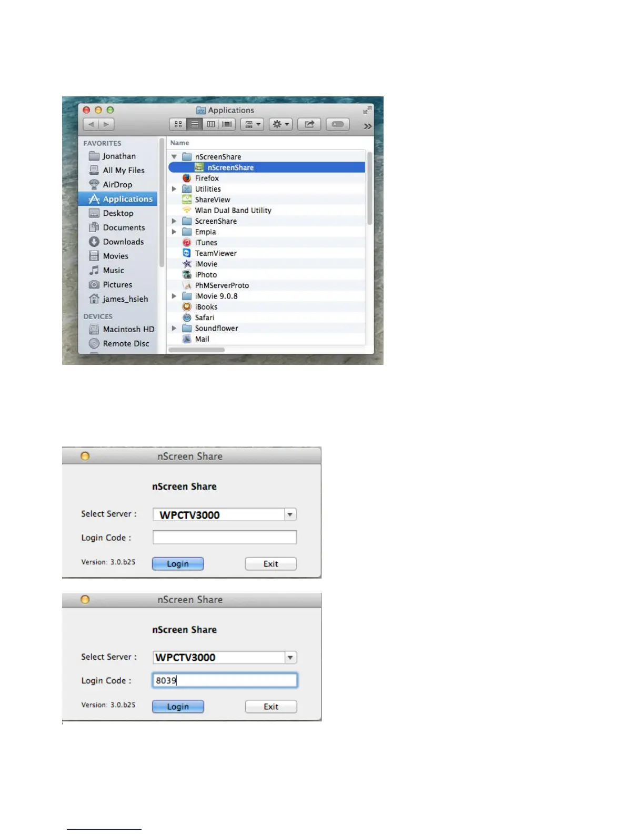
Task: Switch Finder to Cover Flow view
Action: point(227,124)
